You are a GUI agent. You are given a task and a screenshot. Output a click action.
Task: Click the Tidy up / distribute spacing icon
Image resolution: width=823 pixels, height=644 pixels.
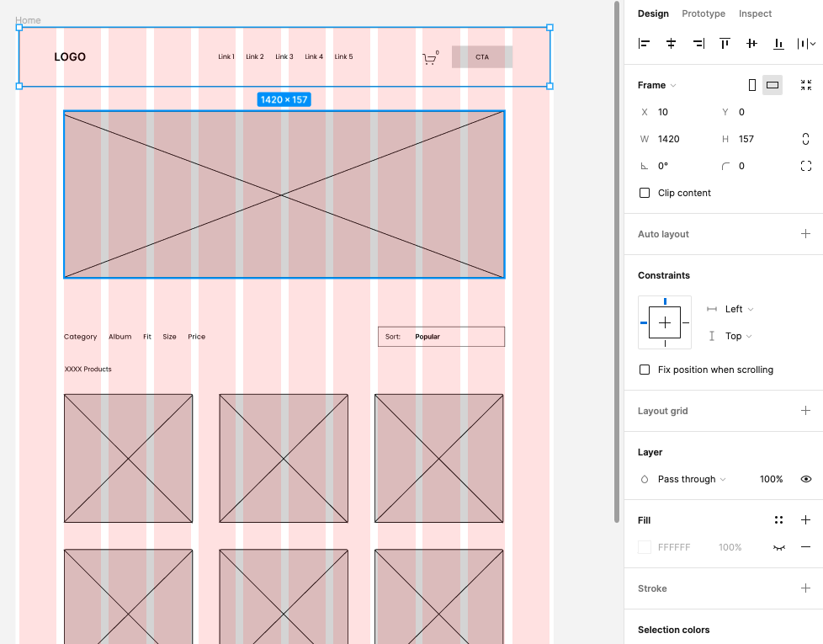[805, 43]
